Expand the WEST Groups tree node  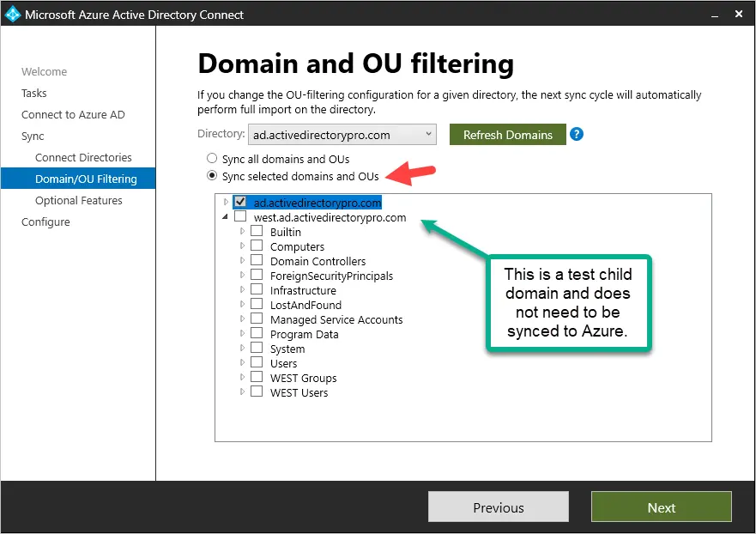pos(242,377)
